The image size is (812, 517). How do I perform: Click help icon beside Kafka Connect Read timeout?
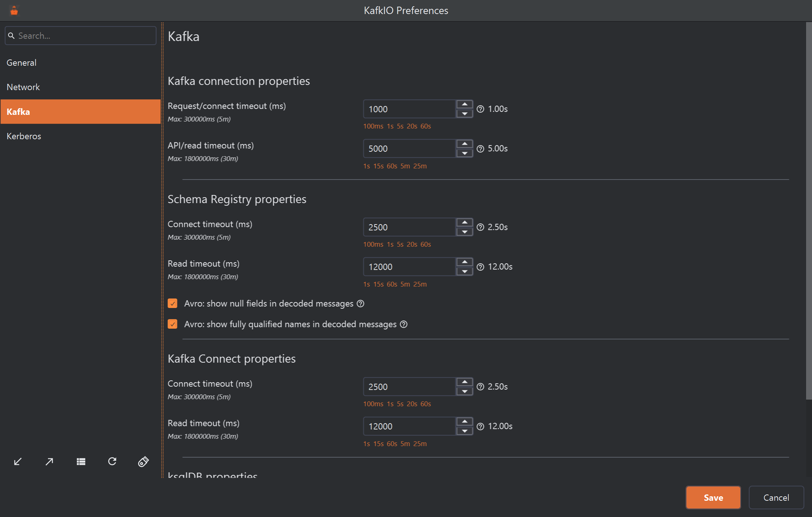point(480,427)
